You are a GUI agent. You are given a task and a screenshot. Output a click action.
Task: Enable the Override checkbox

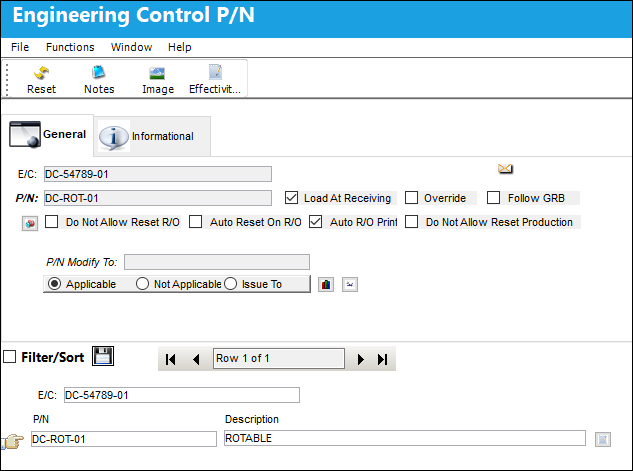pos(411,198)
